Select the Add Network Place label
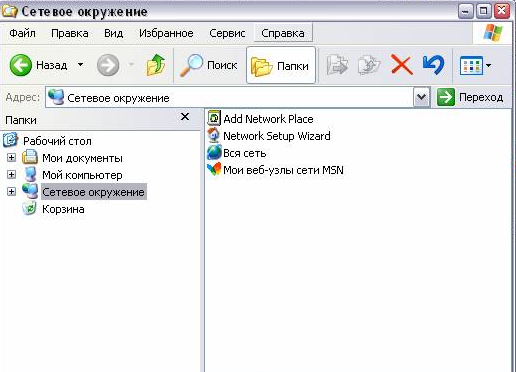516x372 pixels. pyautogui.click(x=268, y=119)
